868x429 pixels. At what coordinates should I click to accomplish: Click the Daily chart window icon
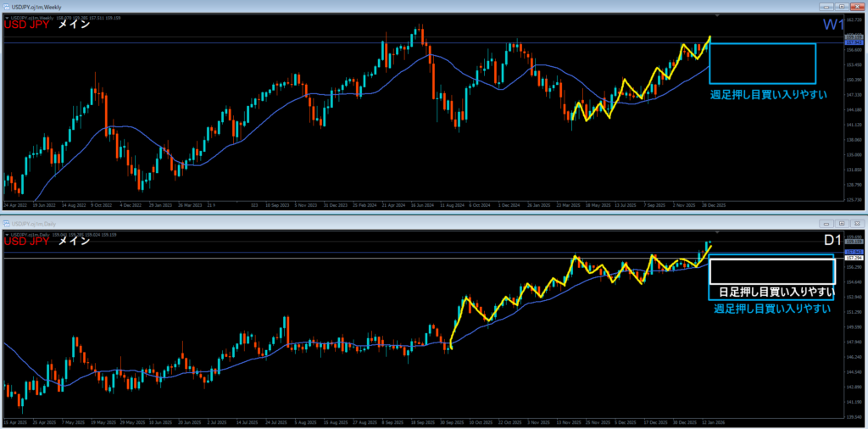tap(7, 223)
